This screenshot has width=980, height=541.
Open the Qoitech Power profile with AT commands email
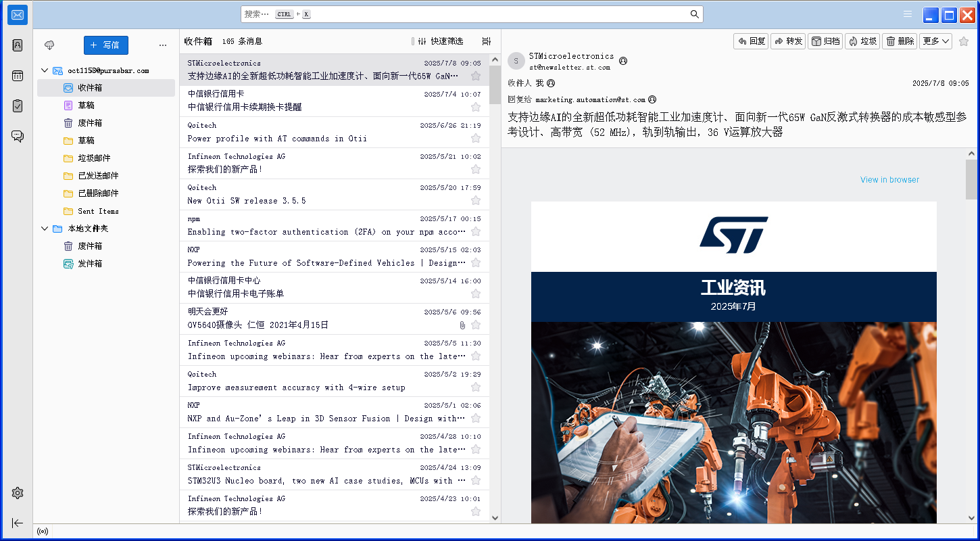[335, 133]
